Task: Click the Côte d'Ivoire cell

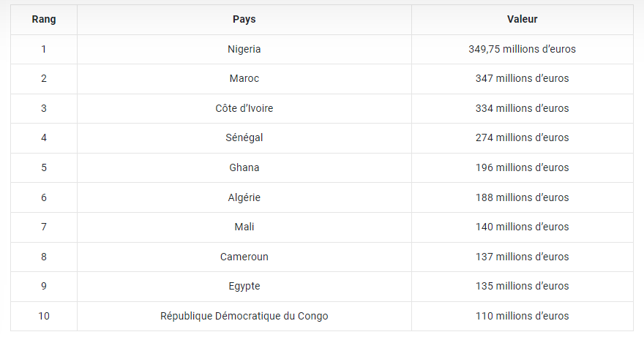Action: point(244,108)
